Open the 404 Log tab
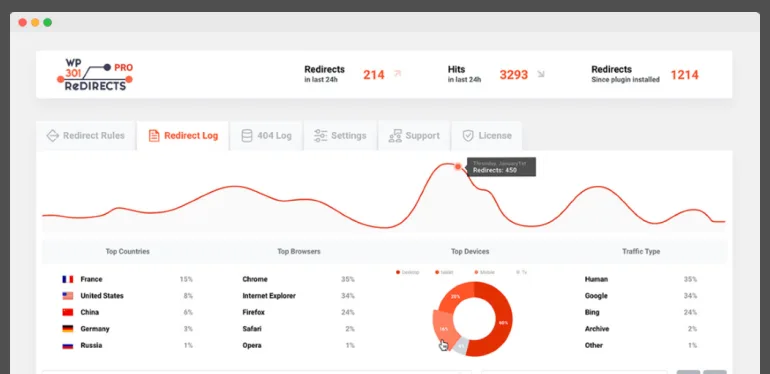This screenshot has width=770, height=374. click(266, 136)
